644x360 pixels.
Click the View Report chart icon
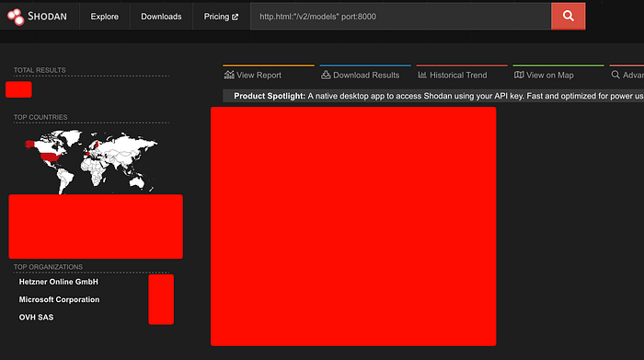pos(229,75)
